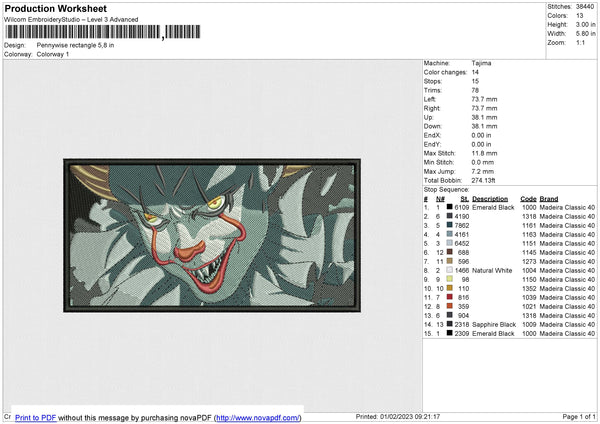Click the Width value '5.80 in'
This screenshot has width=600, height=424.
tap(585, 34)
